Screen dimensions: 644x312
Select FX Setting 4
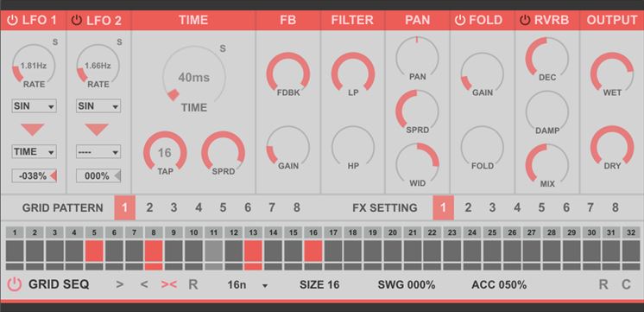(517, 208)
